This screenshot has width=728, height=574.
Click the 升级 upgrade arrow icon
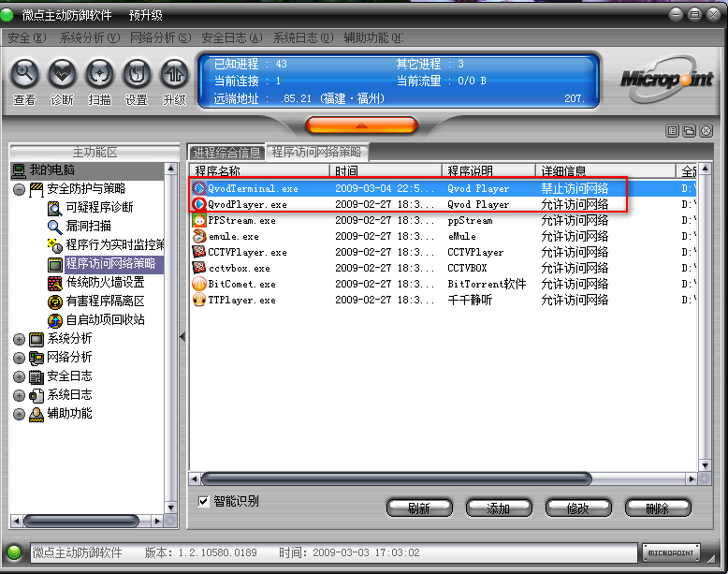[174, 73]
